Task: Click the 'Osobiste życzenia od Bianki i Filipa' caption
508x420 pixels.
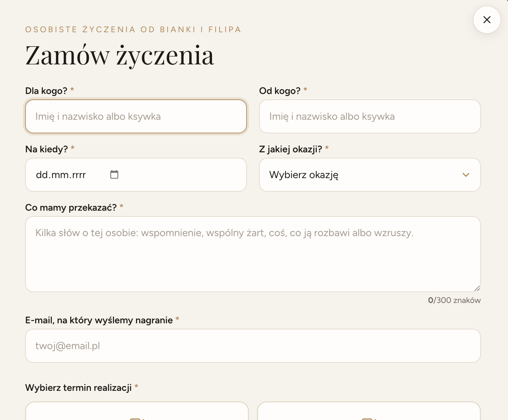Action: pos(133,30)
